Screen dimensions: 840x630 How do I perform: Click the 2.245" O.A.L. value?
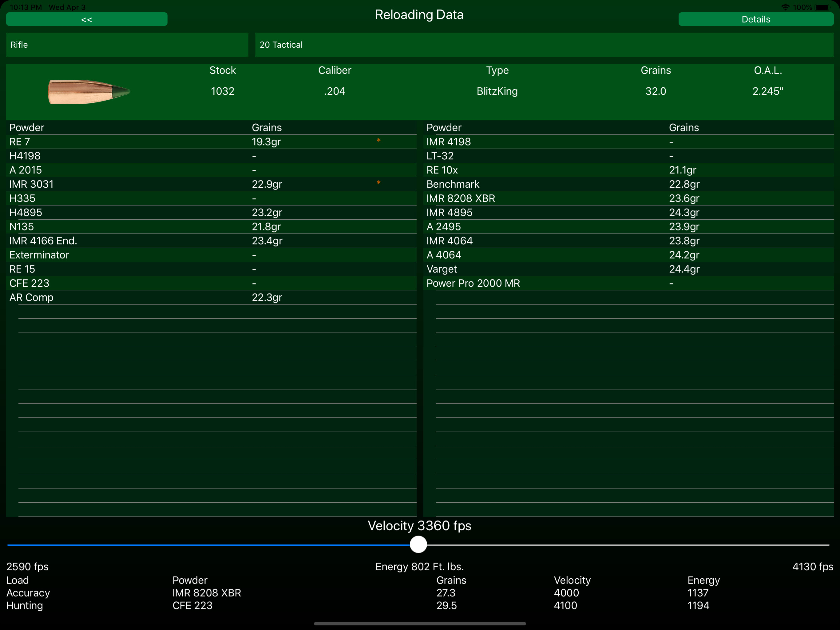pyautogui.click(x=768, y=91)
